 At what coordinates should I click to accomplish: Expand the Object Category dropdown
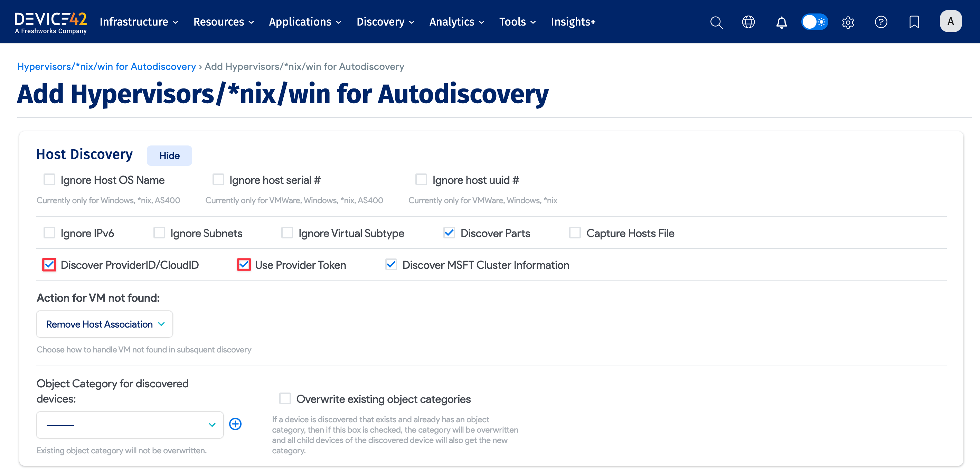tap(129, 424)
